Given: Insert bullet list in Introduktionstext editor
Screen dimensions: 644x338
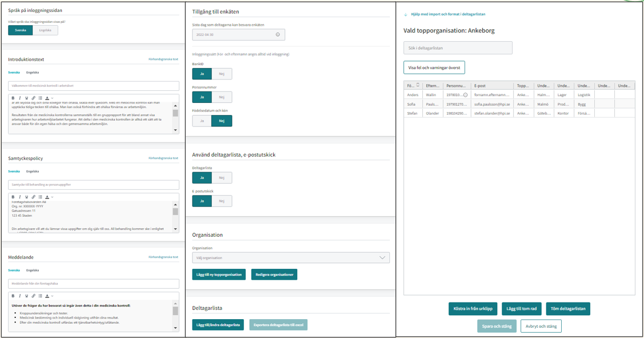Looking at the screenshot, I should pyautogui.click(x=40, y=98).
